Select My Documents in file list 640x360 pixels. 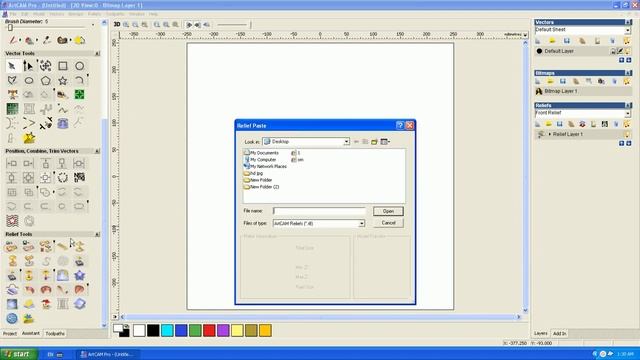pos(261,153)
